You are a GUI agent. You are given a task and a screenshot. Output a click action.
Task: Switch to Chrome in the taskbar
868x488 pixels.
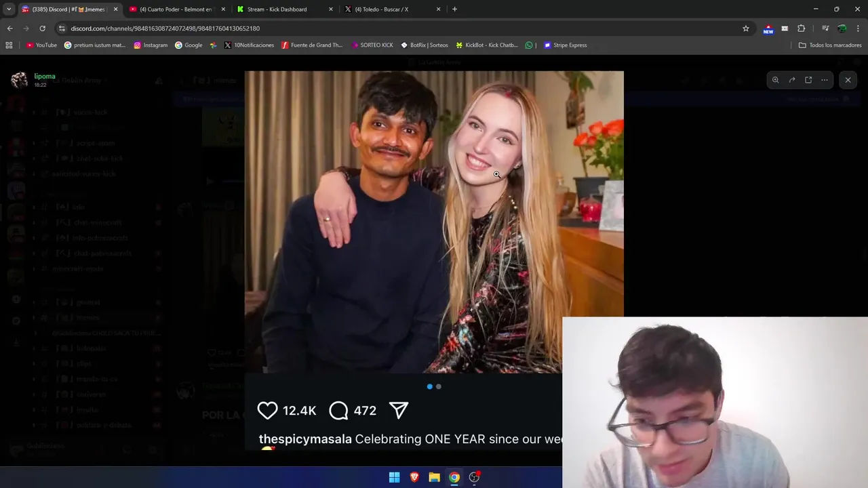[454, 477]
